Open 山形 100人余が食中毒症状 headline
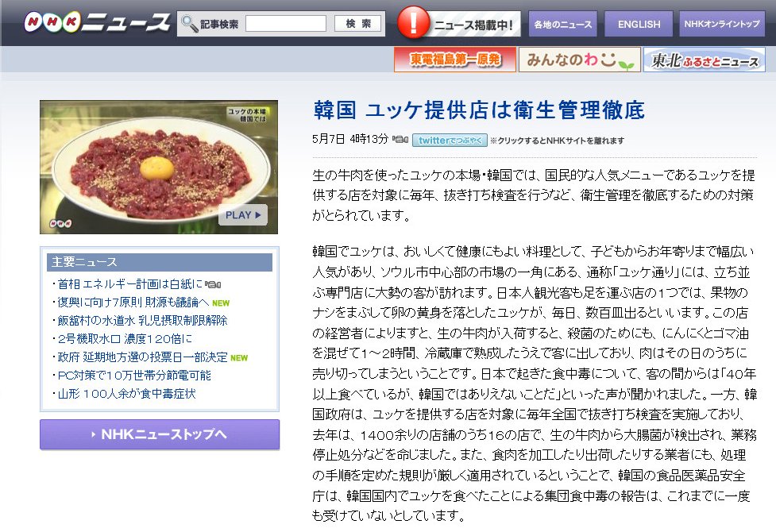This screenshot has height=532, width=776. [x=127, y=393]
